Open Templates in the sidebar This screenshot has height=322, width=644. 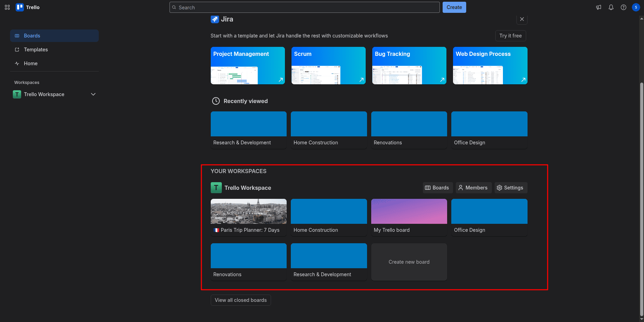[x=54, y=50]
